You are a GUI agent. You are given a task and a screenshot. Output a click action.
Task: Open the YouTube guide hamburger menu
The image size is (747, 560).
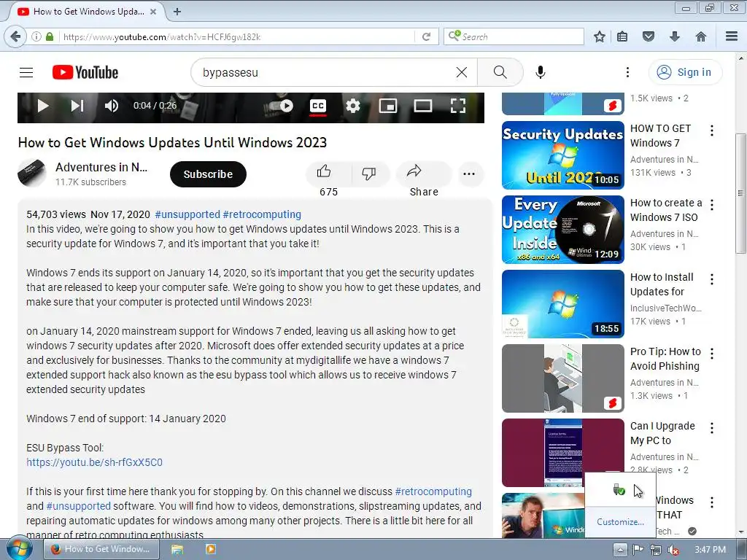click(26, 72)
